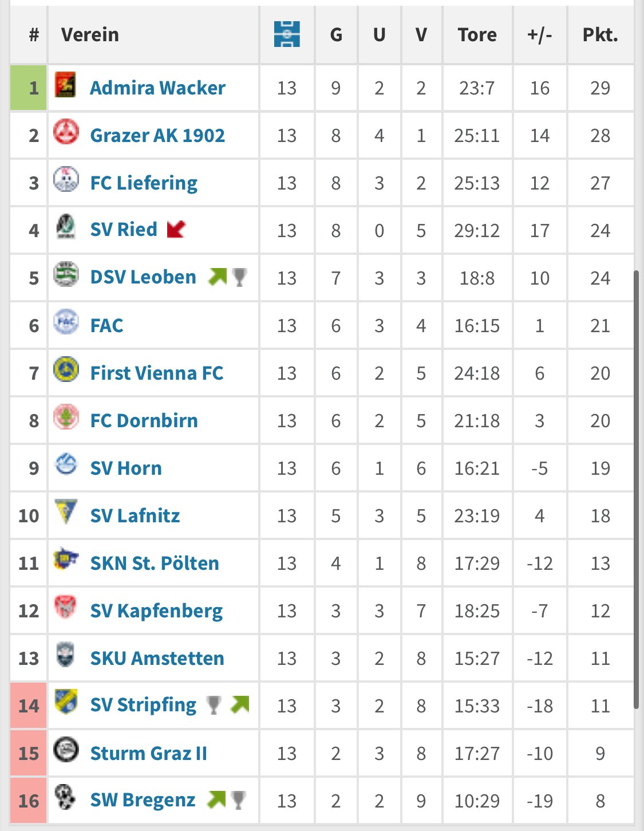Click the vertical scrollbar on the right edge
644x831 pixels.
636,490
